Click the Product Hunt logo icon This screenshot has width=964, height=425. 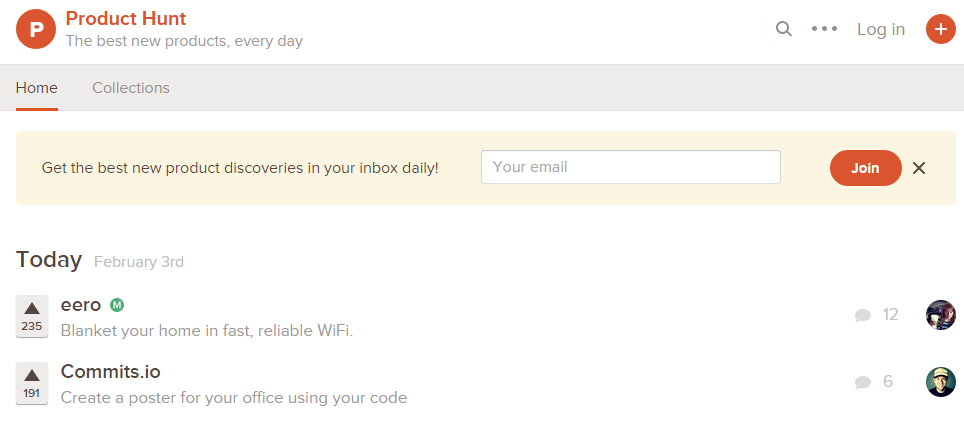(x=36, y=29)
